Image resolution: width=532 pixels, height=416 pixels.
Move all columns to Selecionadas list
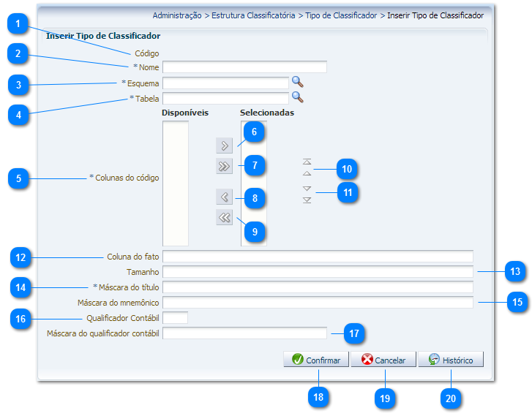pyautogui.click(x=225, y=167)
